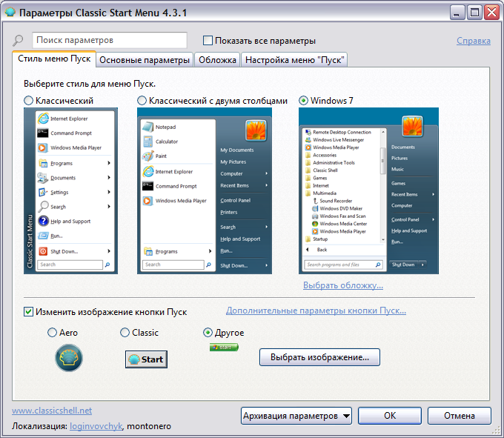Screen dimensions: 504x438
Task: Expand Shut Down arrow in two-column preview
Action: point(267,265)
